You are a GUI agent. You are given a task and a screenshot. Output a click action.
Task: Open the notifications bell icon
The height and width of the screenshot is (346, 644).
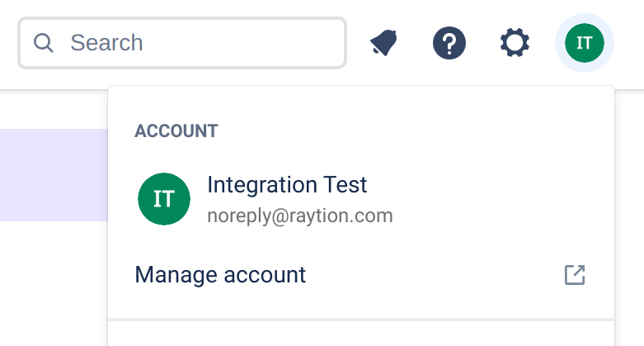click(383, 43)
